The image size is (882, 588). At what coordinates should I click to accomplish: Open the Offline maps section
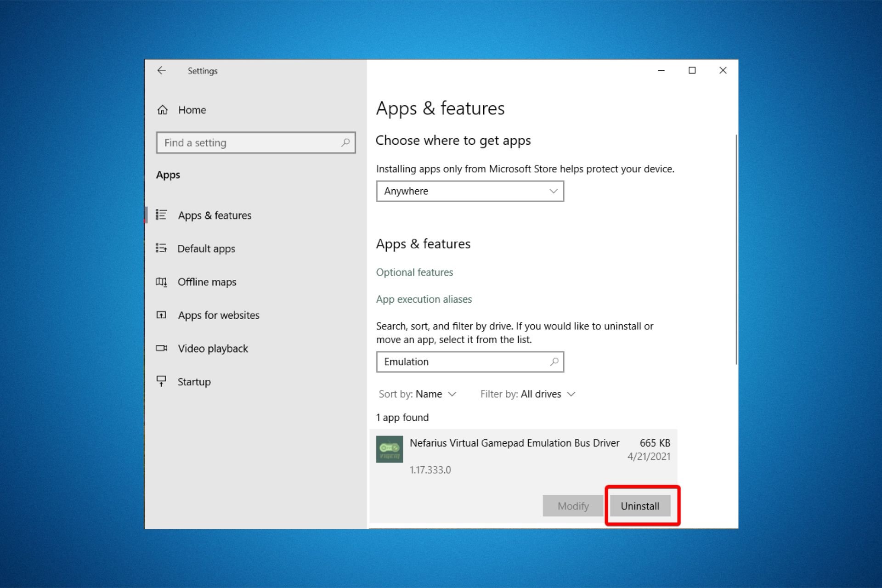point(207,282)
